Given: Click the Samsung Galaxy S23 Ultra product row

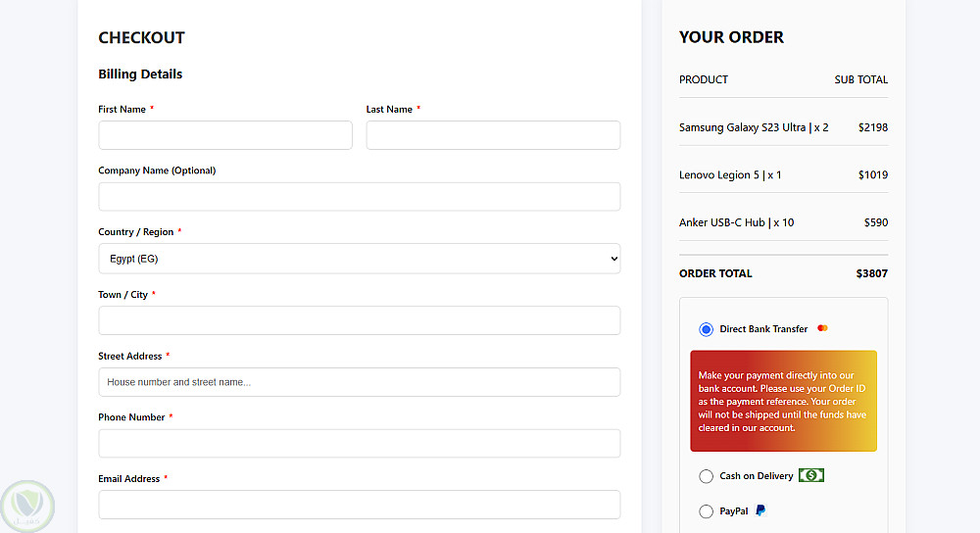Looking at the screenshot, I should pos(783,127).
